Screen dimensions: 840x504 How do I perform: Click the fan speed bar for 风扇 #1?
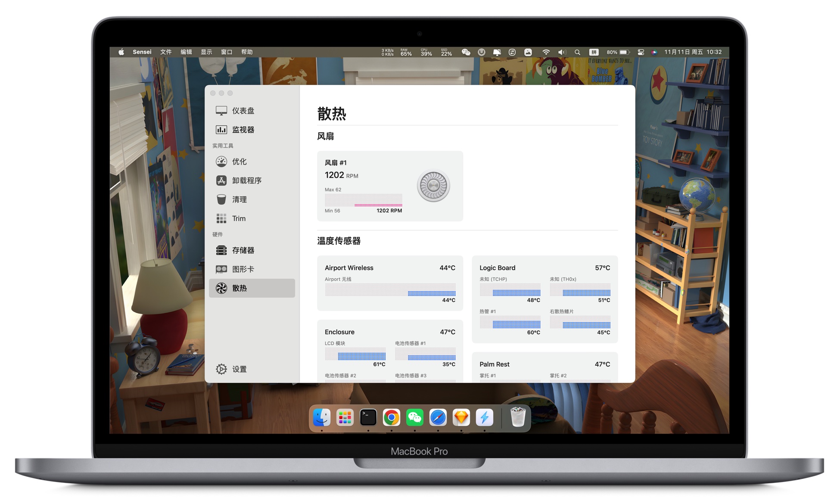click(x=364, y=200)
